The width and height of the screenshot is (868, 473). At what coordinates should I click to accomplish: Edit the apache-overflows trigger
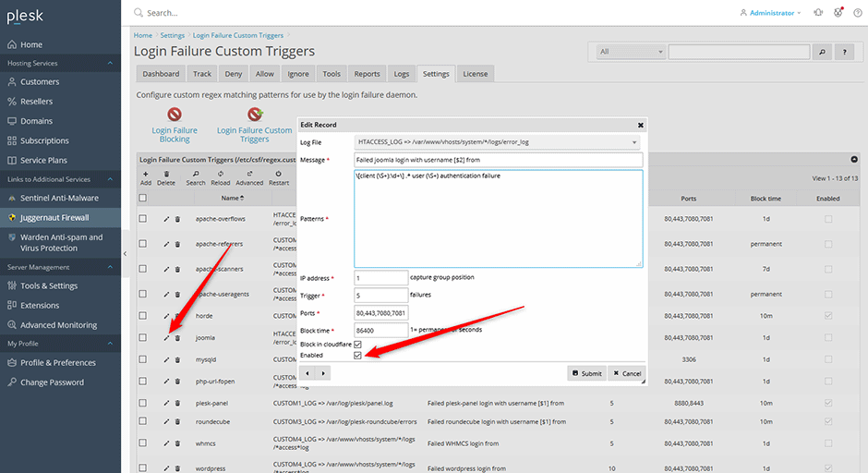(166, 219)
